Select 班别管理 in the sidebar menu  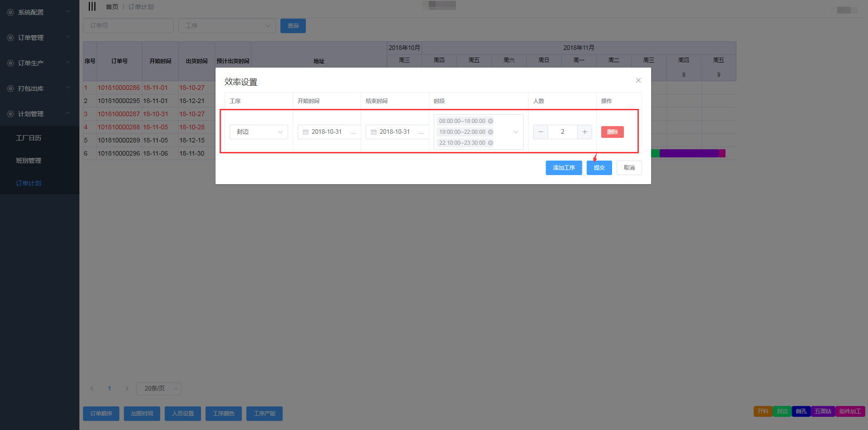29,161
